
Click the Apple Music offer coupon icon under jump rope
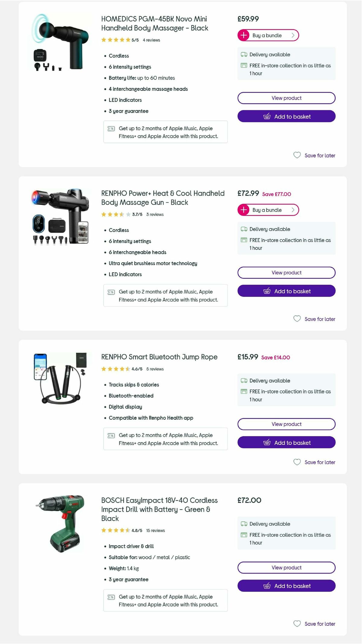click(x=111, y=435)
